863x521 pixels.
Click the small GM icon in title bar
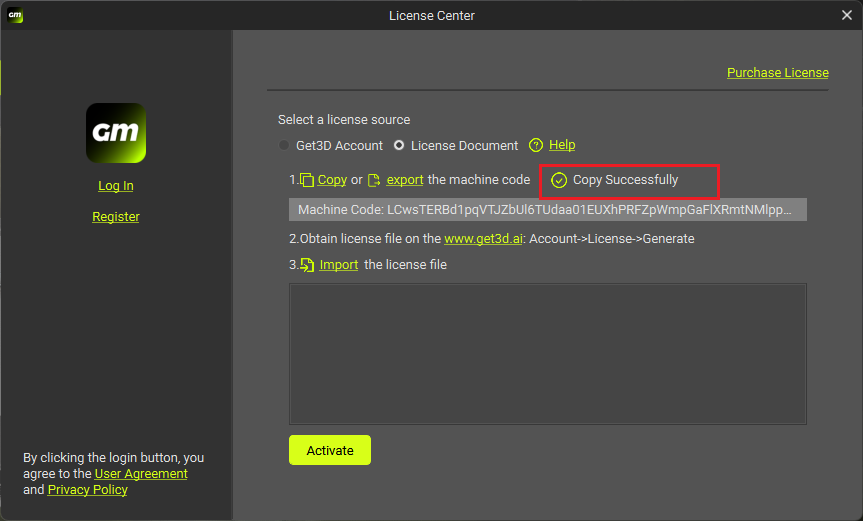15,15
